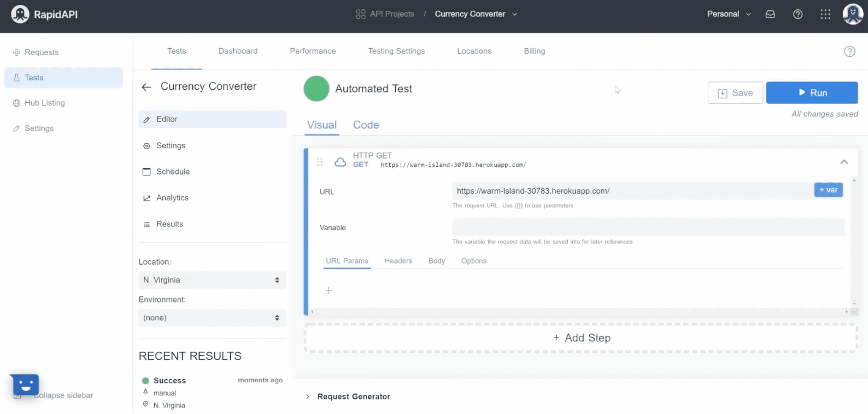Screen dimensions: 868x414
Task: Open the Environment (none) dropdown
Action: tap(212, 318)
